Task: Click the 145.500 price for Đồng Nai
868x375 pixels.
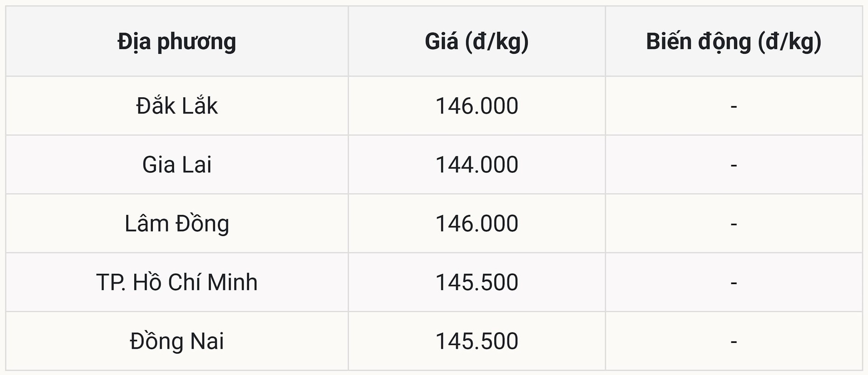Action: [476, 341]
